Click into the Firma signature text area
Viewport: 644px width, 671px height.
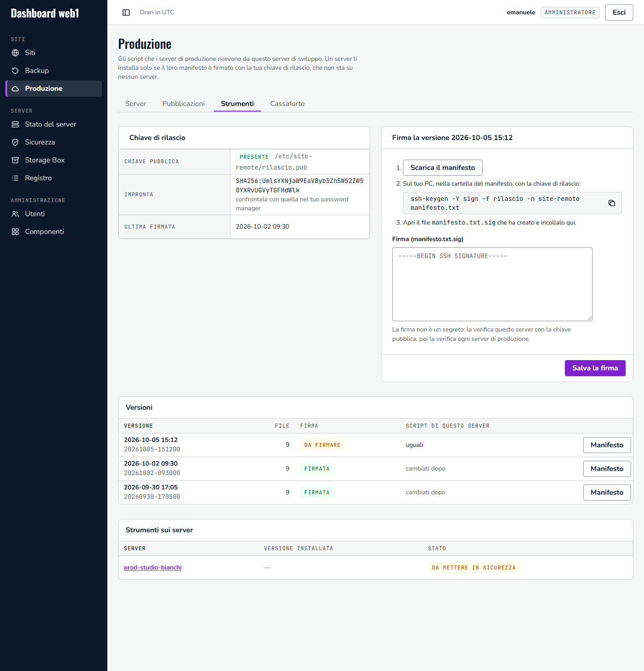492,284
